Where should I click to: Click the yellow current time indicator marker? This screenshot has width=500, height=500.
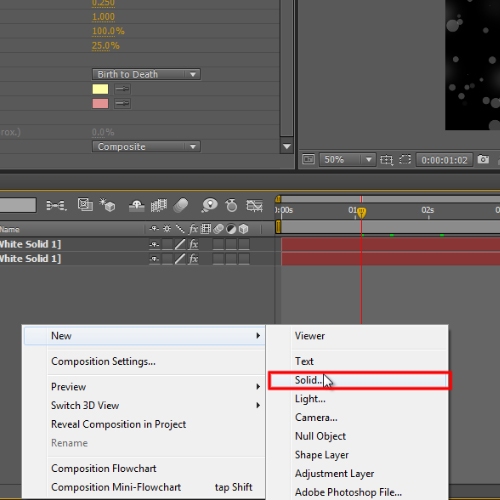click(361, 212)
